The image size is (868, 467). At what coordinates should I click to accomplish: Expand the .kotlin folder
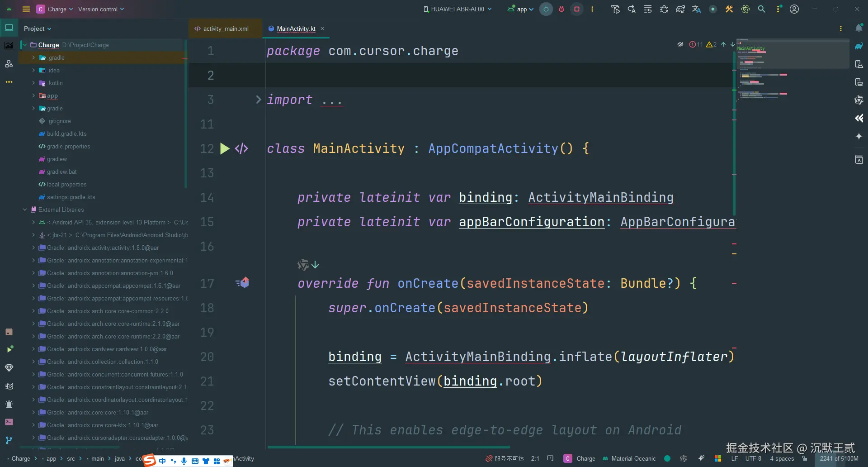pos(33,83)
